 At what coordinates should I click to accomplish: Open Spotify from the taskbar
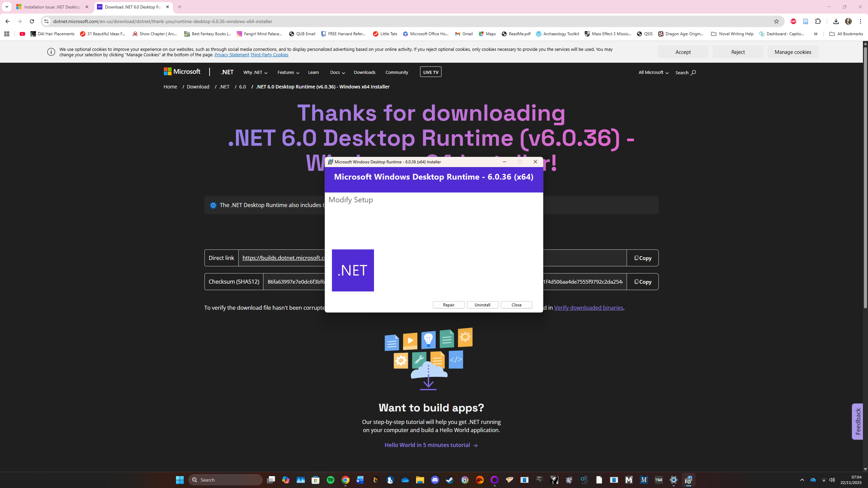coord(330,480)
